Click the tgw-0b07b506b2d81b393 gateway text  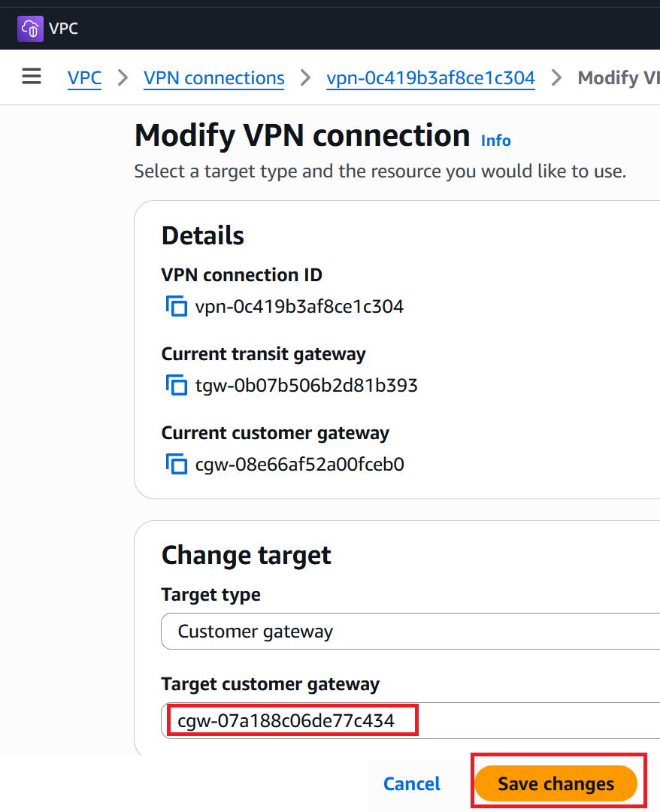(x=307, y=385)
